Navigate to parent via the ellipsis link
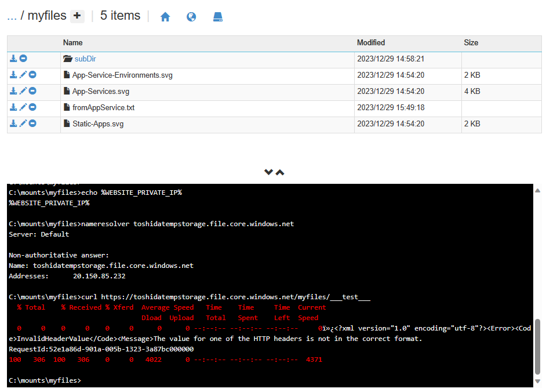 [x=12, y=16]
